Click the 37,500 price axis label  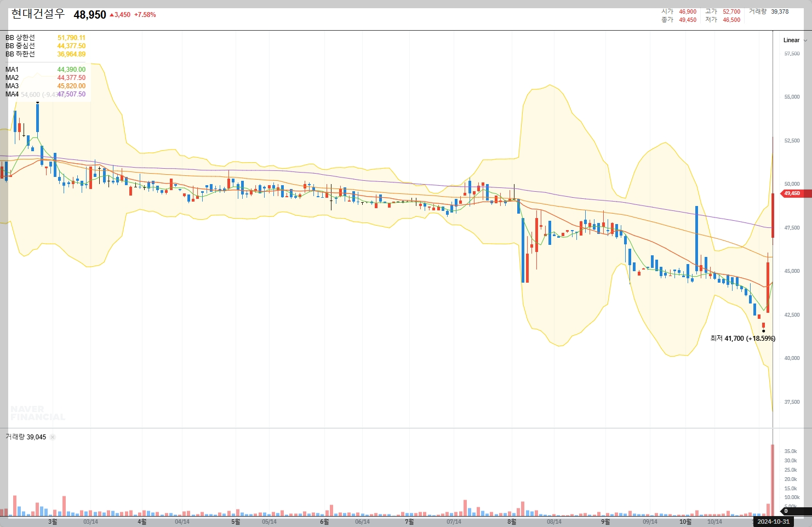792,402
